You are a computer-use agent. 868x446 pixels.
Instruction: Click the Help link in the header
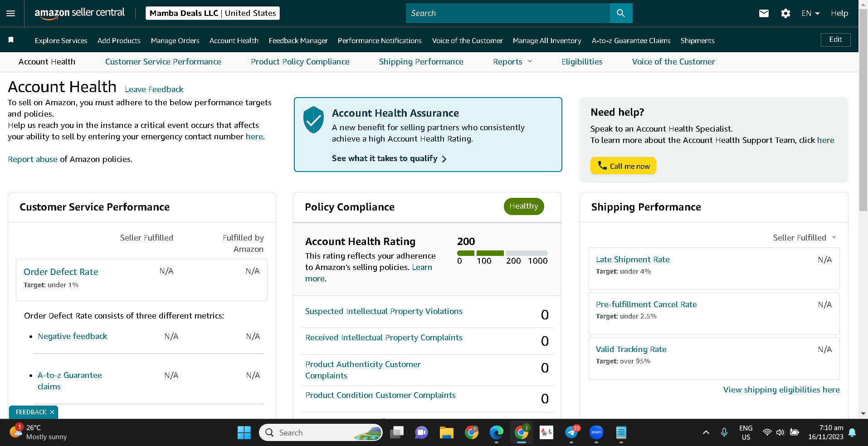[x=839, y=14]
